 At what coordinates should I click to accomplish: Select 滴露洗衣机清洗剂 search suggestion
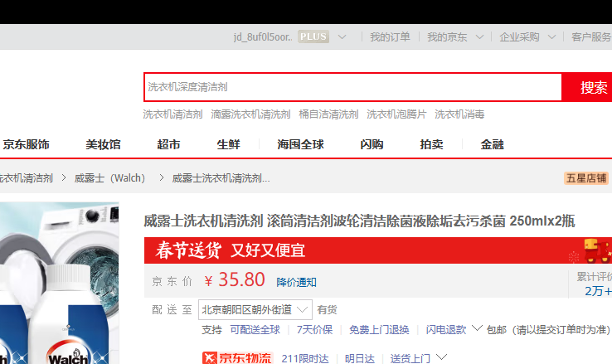250,114
